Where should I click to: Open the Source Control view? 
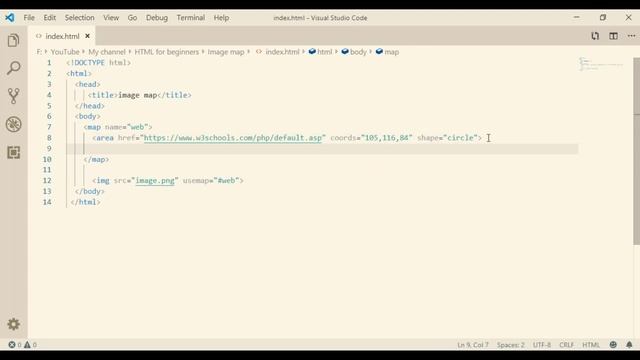pos(13,96)
